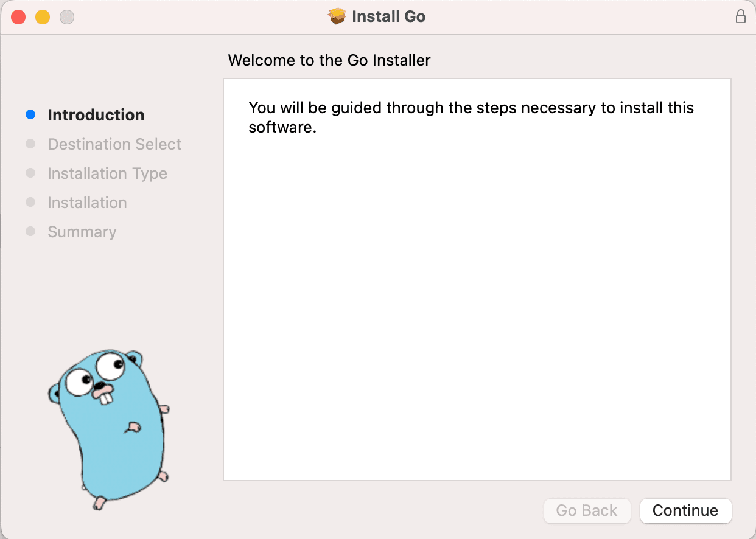Click the gray bullet beside Summary
Viewport: 756px width, 539px height.
(x=30, y=232)
